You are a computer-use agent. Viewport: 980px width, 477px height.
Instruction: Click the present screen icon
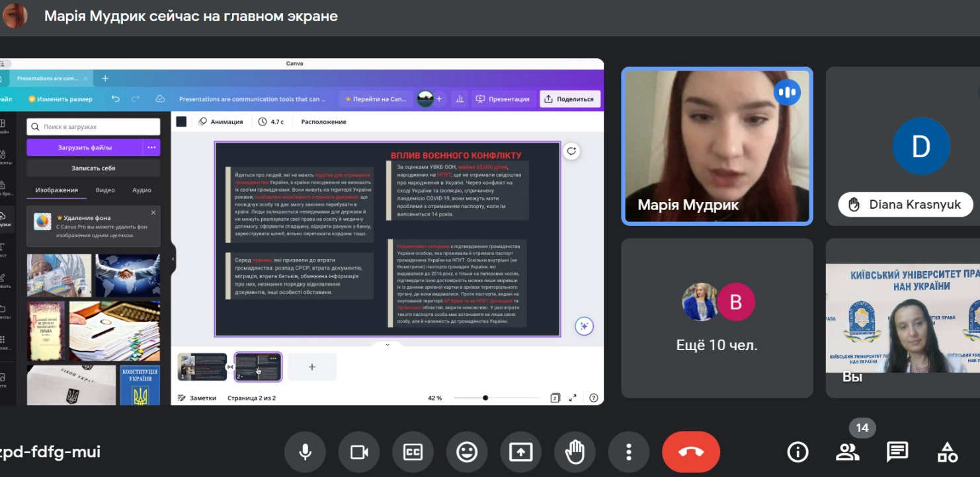click(520, 452)
